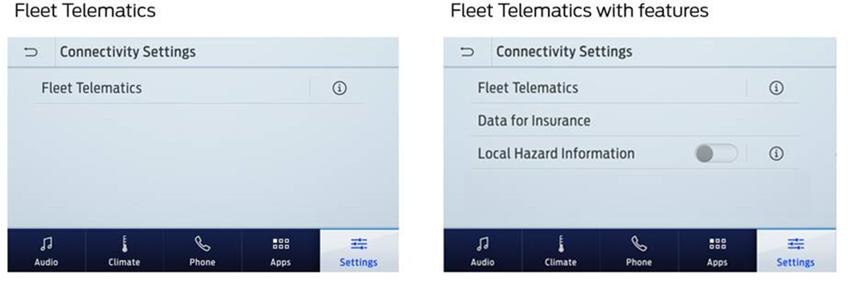
Task: Switch to Phone tab on right screen
Action: 638,251
